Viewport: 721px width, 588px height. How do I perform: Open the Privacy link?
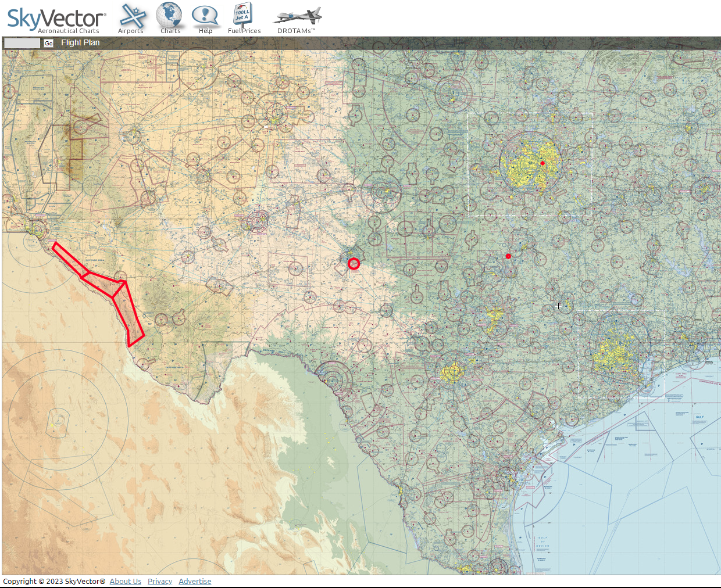point(160,581)
